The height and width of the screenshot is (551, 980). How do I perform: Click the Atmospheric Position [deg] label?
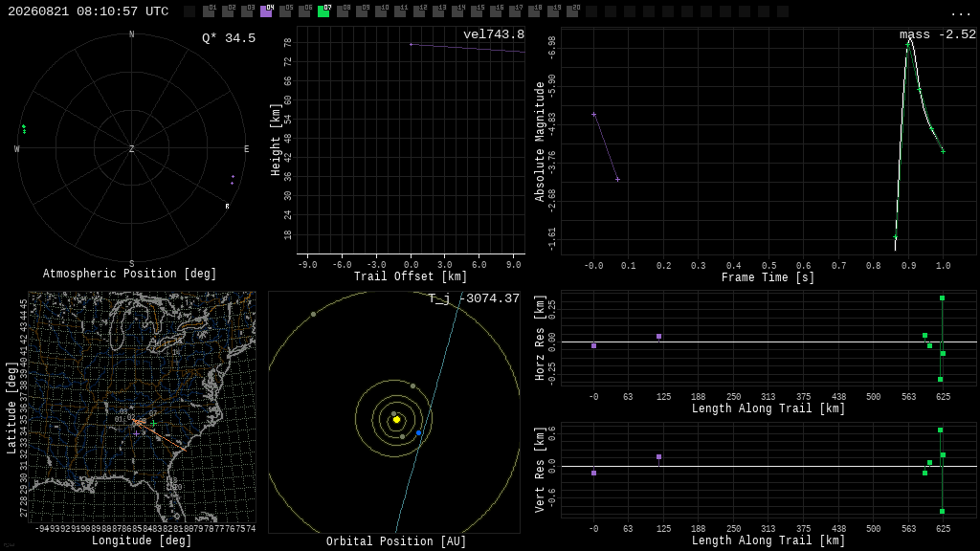tap(129, 274)
